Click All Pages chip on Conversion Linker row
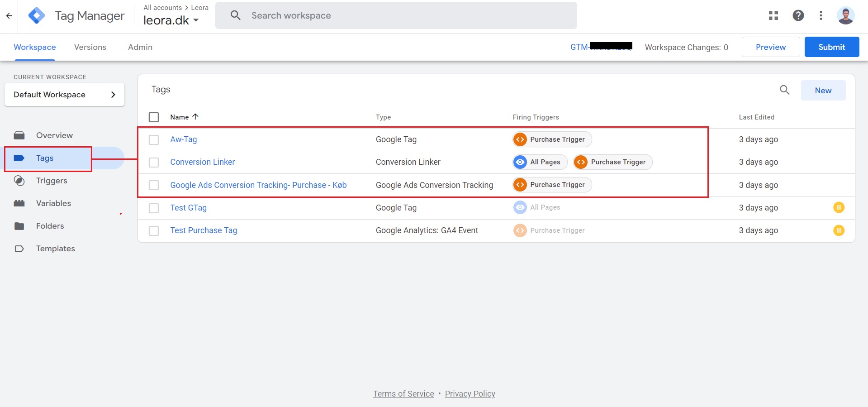 click(x=540, y=162)
